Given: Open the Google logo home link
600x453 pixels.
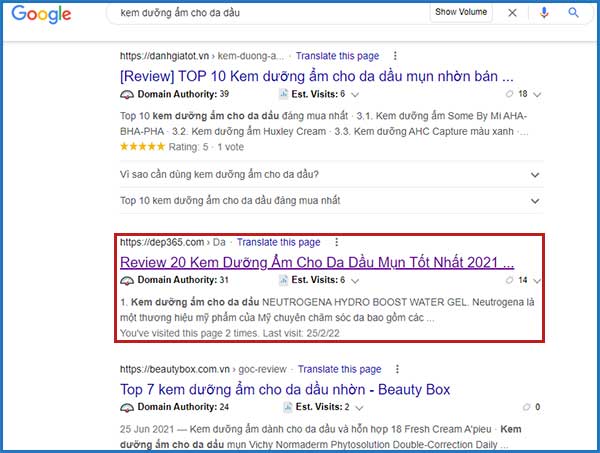Looking at the screenshot, I should tap(41, 14).
